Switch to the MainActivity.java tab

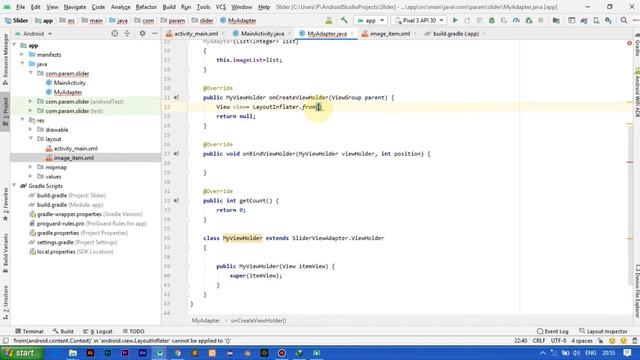tap(262, 34)
